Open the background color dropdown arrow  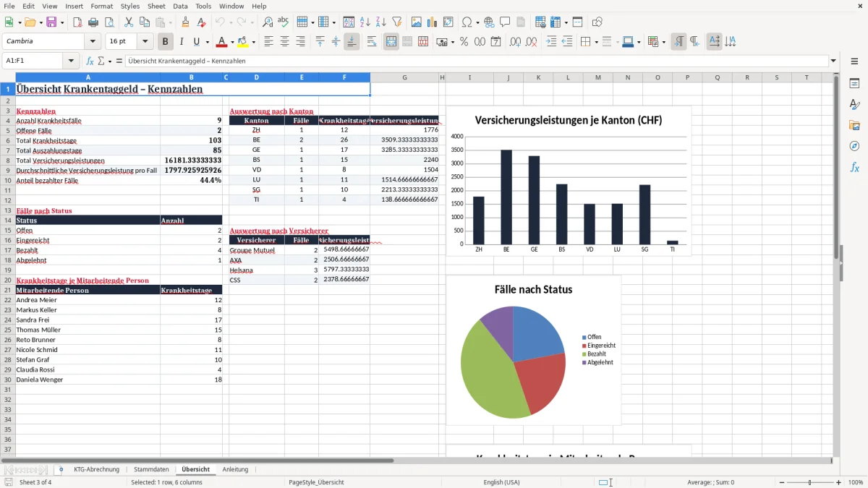click(x=253, y=42)
